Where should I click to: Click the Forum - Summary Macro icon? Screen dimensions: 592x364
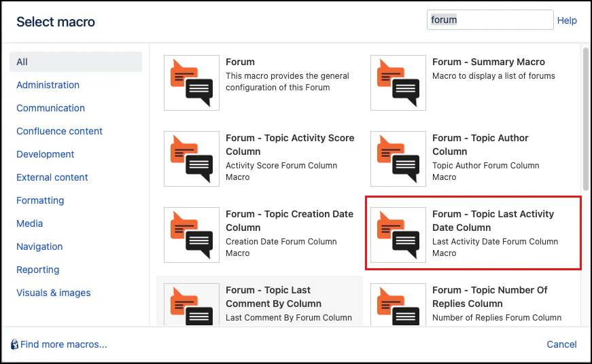click(398, 83)
